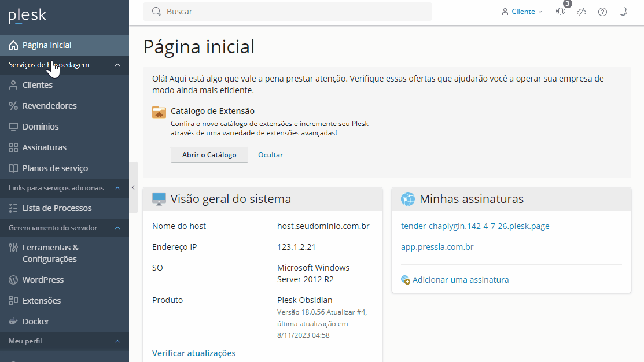Collapse Serviços de Hospedagem section
Image resolution: width=644 pixels, height=362 pixels.
click(x=64, y=65)
